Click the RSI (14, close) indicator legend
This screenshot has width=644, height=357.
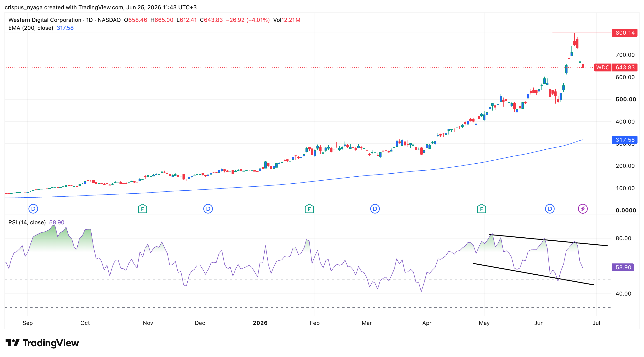click(x=27, y=222)
